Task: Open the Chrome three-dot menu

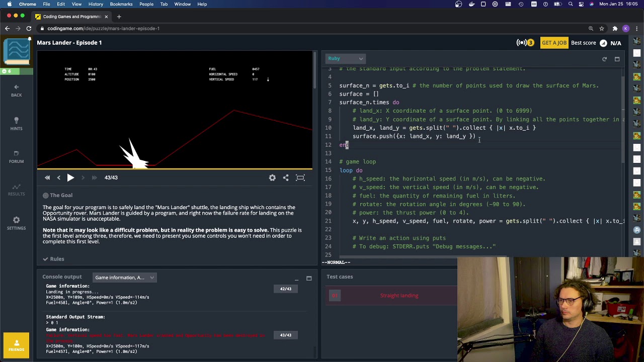Action: coord(636,29)
